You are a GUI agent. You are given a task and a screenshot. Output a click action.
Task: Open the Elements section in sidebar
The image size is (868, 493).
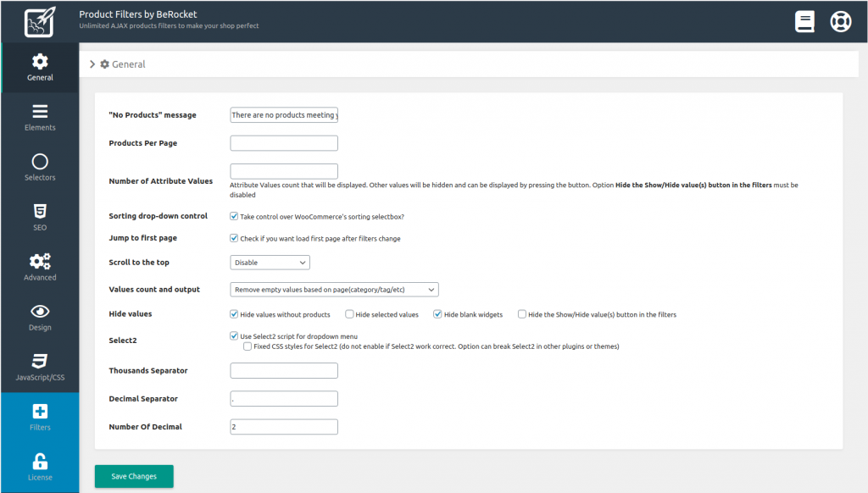[x=40, y=118]
